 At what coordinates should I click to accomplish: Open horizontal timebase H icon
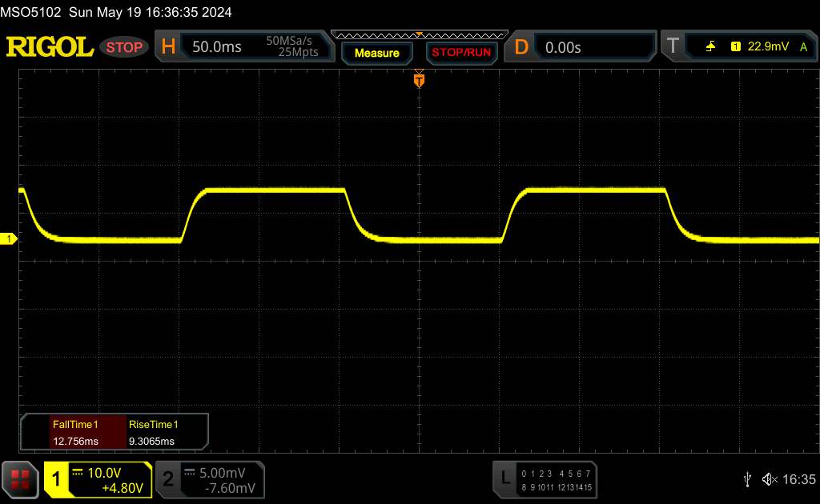[168, 47]
